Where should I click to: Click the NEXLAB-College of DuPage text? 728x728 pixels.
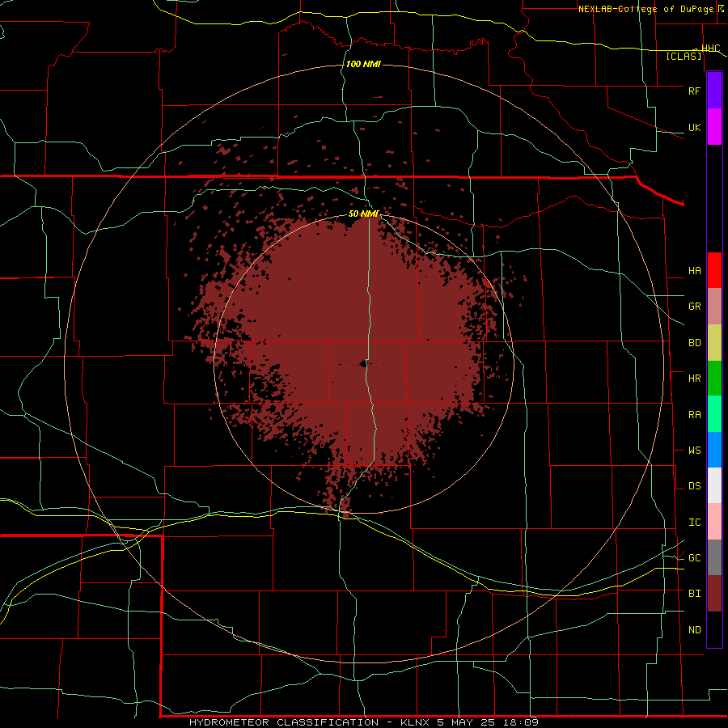pos(646,9)
